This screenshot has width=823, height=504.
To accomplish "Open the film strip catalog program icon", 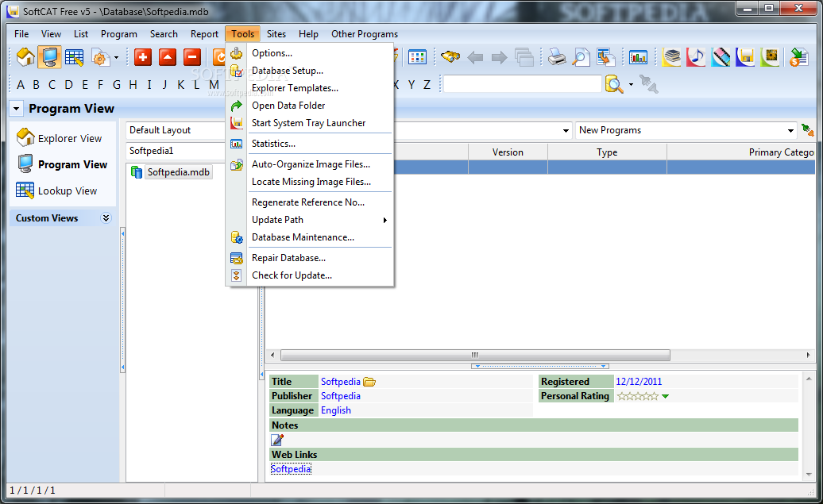I will [721, 57].
